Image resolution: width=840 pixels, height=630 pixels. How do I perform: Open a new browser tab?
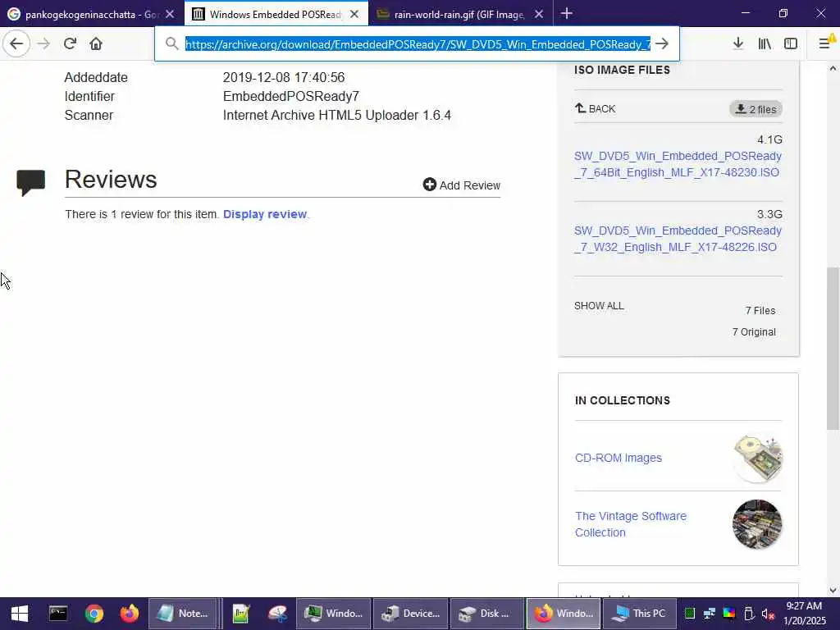(x=566, y=14)
